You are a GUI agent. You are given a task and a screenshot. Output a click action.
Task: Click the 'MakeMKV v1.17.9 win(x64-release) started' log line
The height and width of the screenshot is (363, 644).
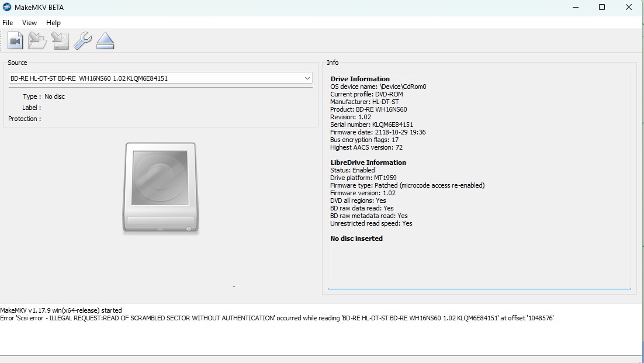[61, 310]
